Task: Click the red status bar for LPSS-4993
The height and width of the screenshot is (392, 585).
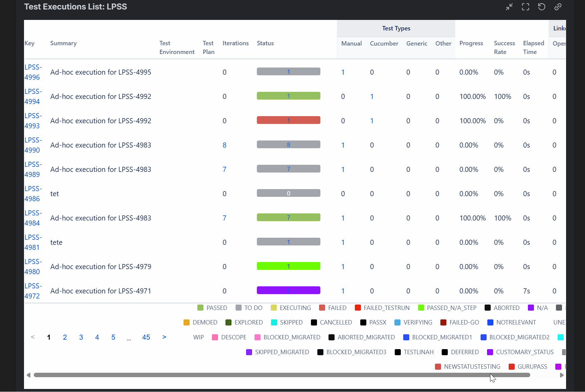Action: (x=288, y=121)
